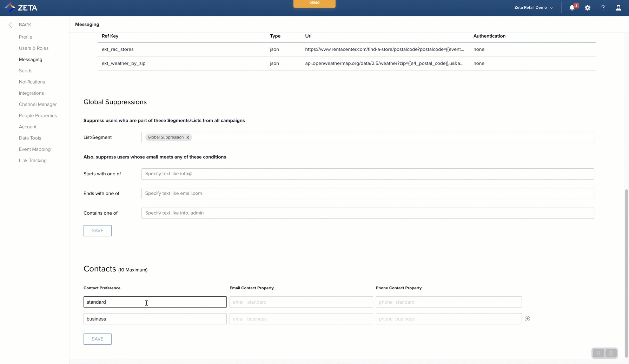This screenshot has height=364, width=629.
Task: Open the user profile icon
Action: [618, 8]
